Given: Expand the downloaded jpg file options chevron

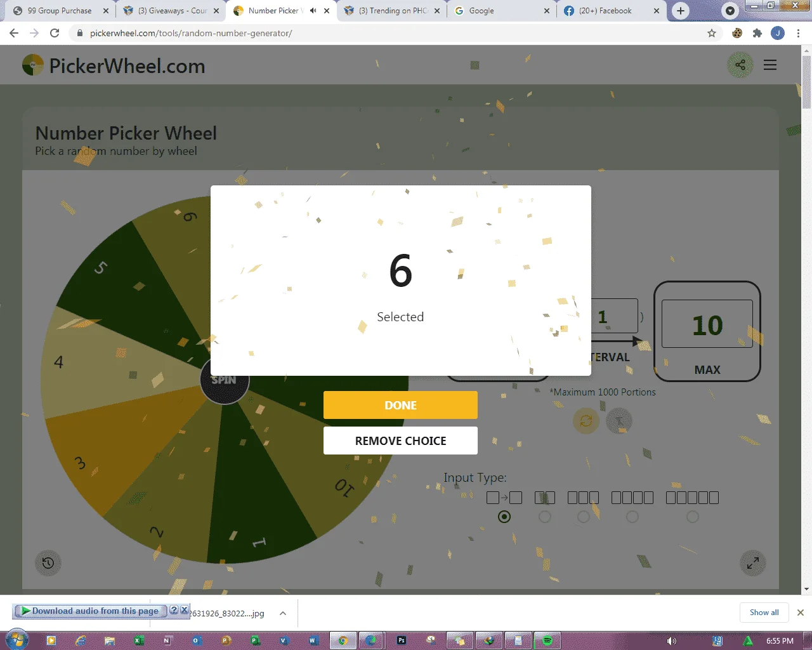Looking at the screenshot, I should click(283, 613).
